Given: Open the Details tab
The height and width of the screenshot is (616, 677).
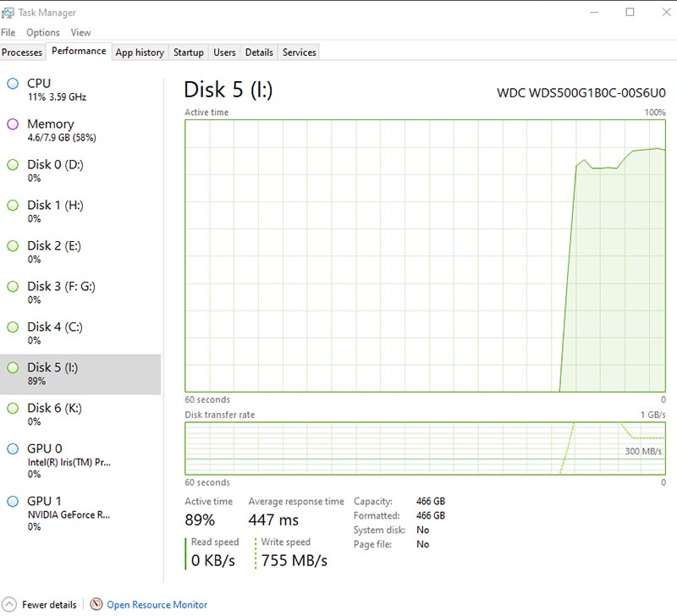Looking at the screenshot, I should pos(259,52).
